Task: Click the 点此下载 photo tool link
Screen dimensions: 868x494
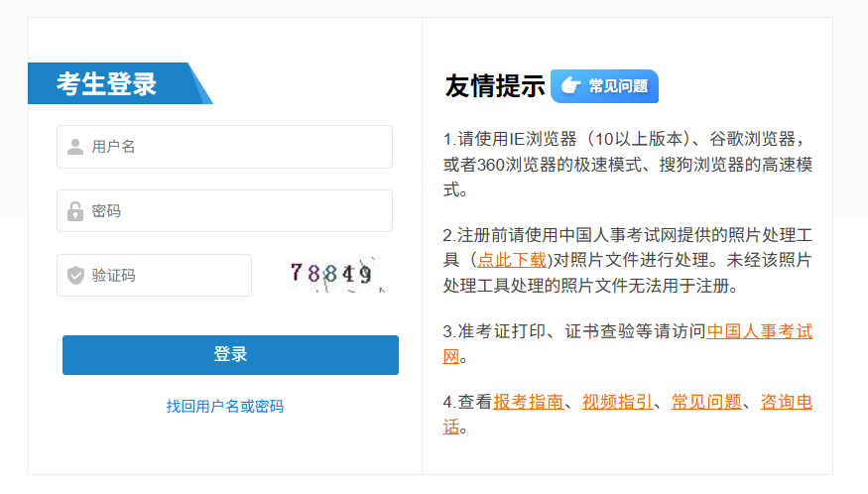Action: (512, 260)
